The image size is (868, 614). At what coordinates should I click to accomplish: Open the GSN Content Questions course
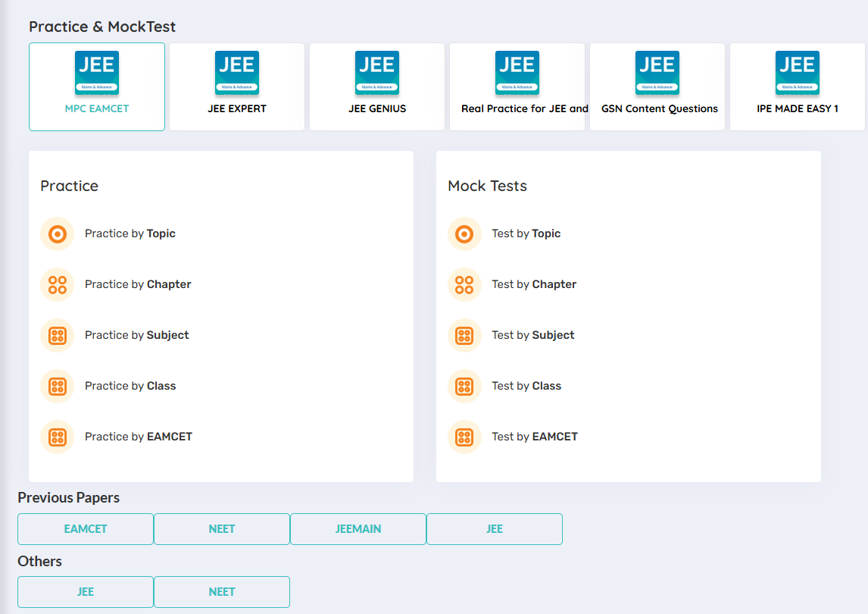tap(657, 87)
